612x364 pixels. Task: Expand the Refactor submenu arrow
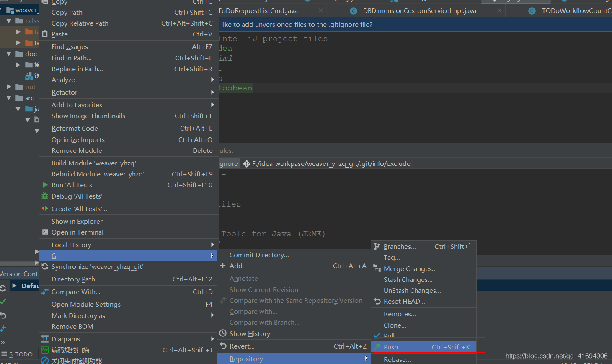tap(212, 92)
